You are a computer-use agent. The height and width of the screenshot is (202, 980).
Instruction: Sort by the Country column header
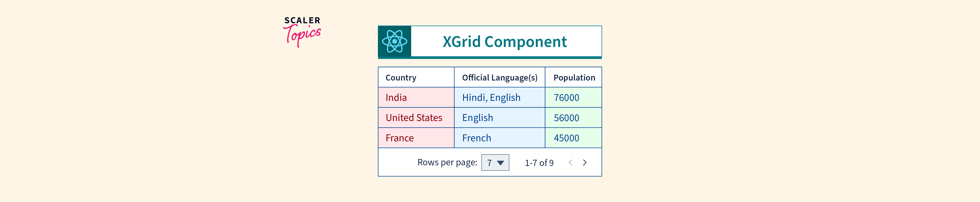(x=401, y=78)
